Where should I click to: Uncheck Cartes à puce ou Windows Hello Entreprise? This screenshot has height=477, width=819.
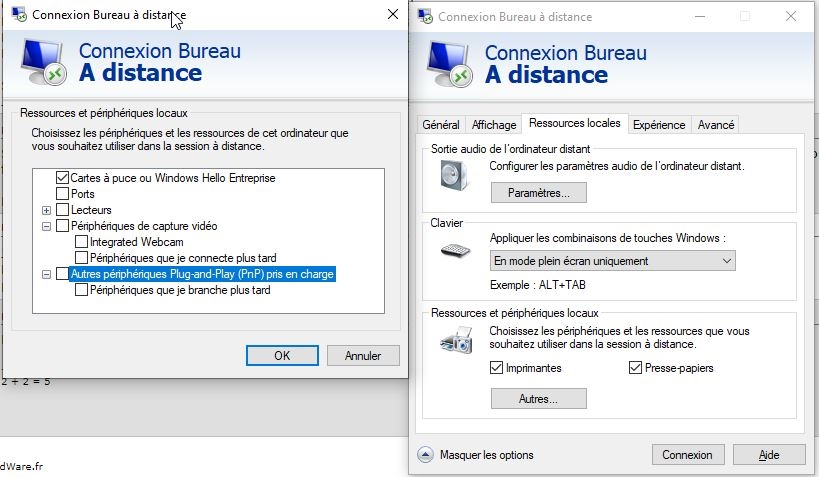(62, 178)
